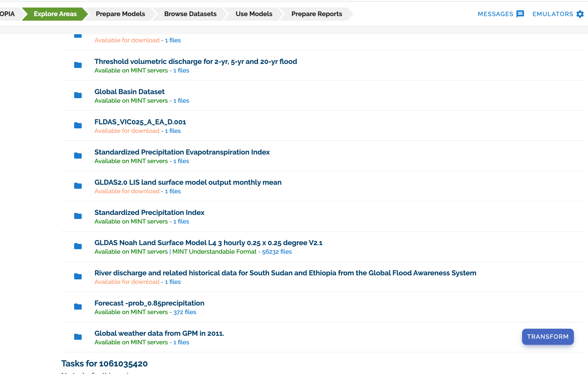588x374 pixels.
Task: Click Tasks for 1061035420 heading
Action: coord(104,364)
